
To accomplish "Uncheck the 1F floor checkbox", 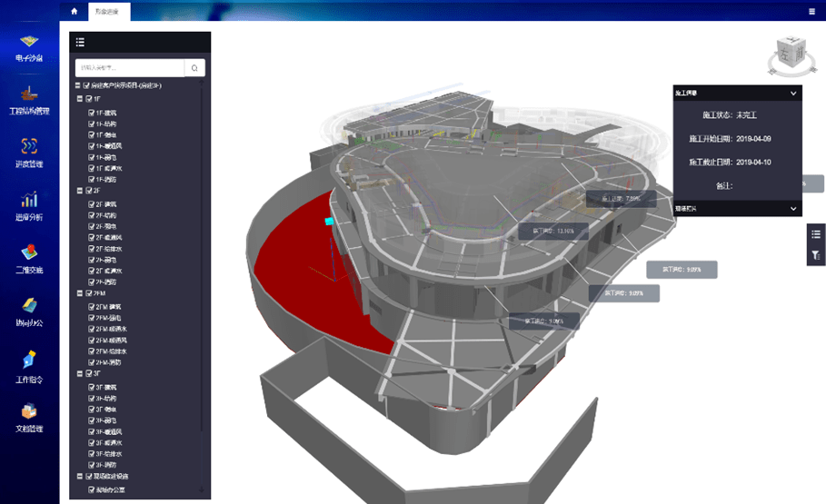I will (87, 98).
